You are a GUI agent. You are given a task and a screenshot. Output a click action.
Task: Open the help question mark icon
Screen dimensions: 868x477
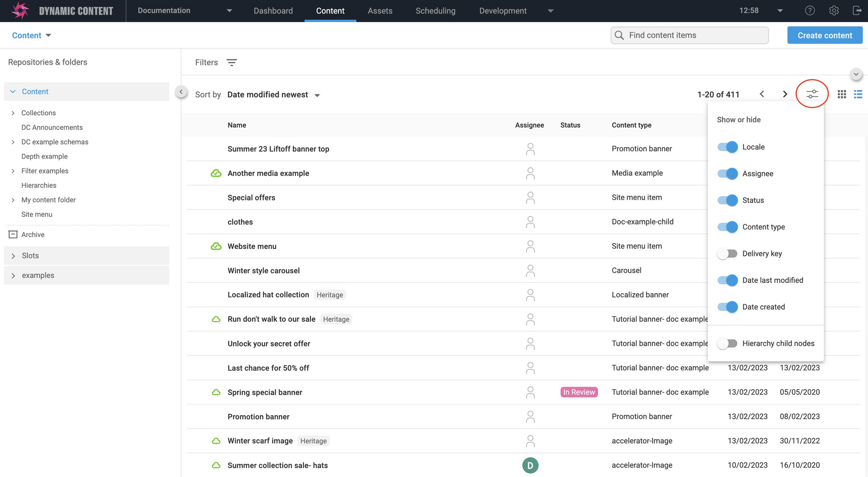tap(810, 11)
